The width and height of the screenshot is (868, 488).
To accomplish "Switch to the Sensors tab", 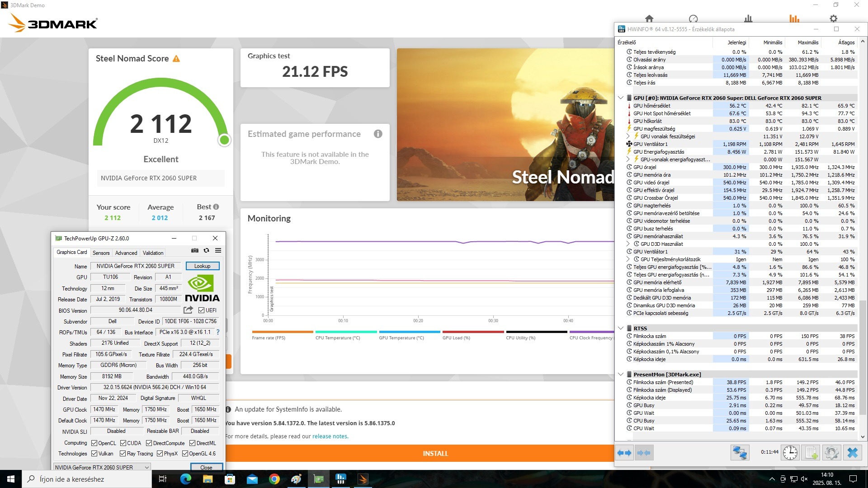I will 101,253.
